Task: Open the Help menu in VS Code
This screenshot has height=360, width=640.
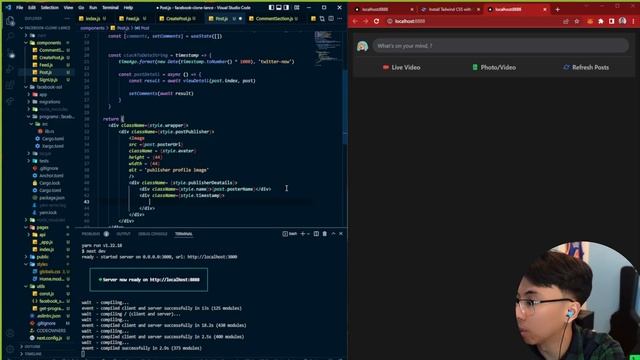Action: coord(128,7)
